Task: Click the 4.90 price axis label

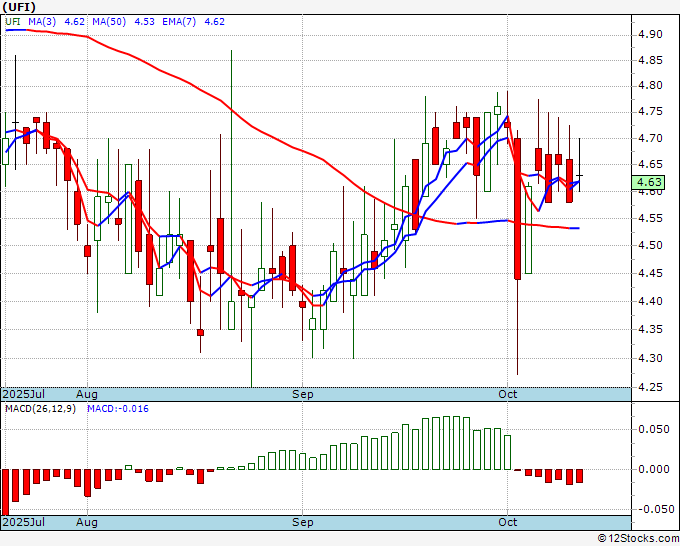Action: pos(651,34)
